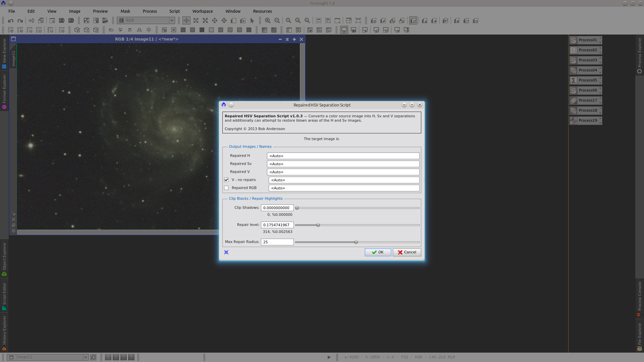Click the Undo arrow icon

tap(11, 21)
